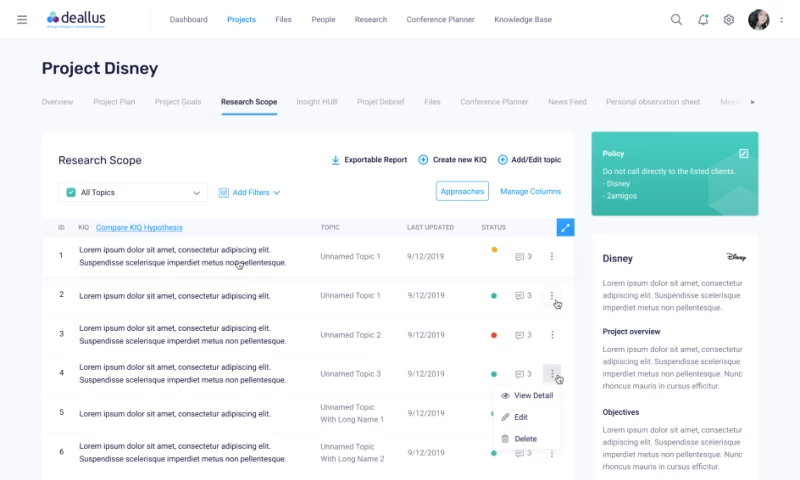Viewport: 800px width, 480px height.
Task: Choose Delete in the context menu
Action: [525, 439]
